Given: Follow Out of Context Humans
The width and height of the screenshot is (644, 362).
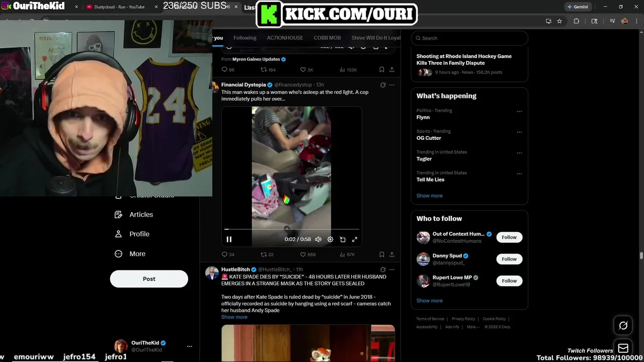Looking at the screenshot, I should tap(509, 237).
